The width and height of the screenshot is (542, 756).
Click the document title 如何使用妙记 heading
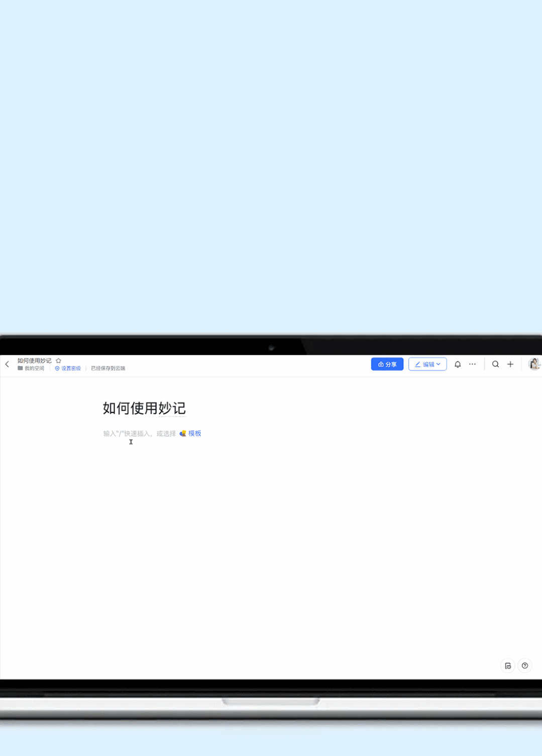[x=144, y=408]
